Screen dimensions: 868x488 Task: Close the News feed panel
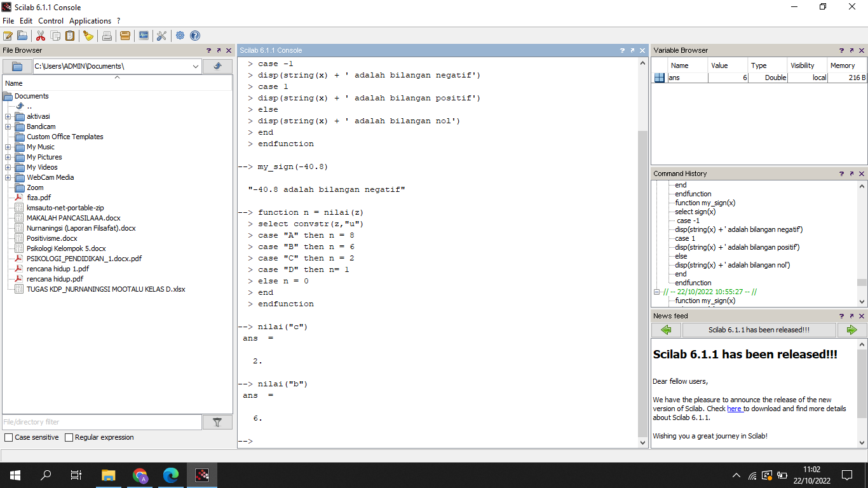pos(862,316)
